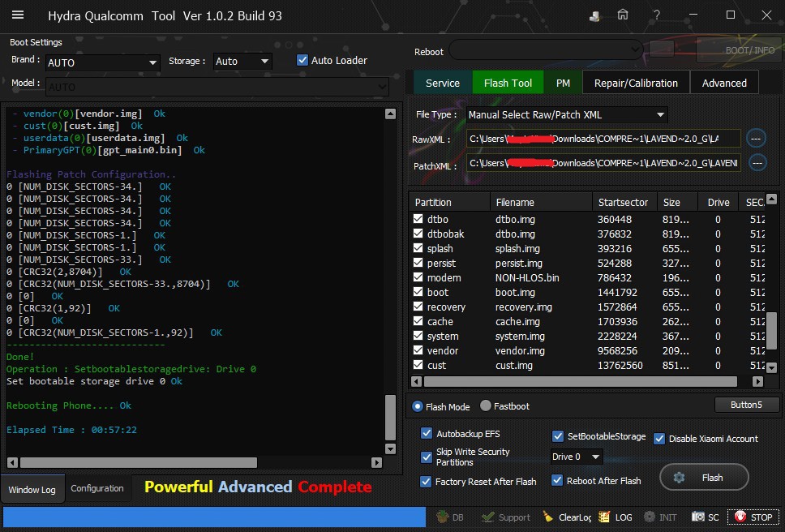Viewport: 785px width, 532px height.
Task: Click the Flash button with gear icon
Action: pyautogui.click(x=704, y=478)
